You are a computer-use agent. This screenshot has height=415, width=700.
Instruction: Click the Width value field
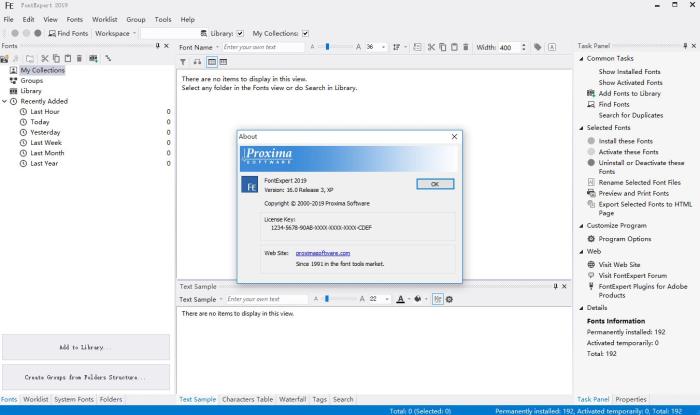(509, 47)
